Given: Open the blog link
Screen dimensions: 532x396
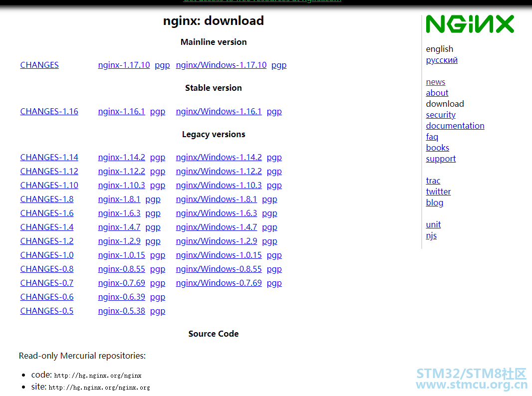Looking at the screenshot, I should (435, 203).
